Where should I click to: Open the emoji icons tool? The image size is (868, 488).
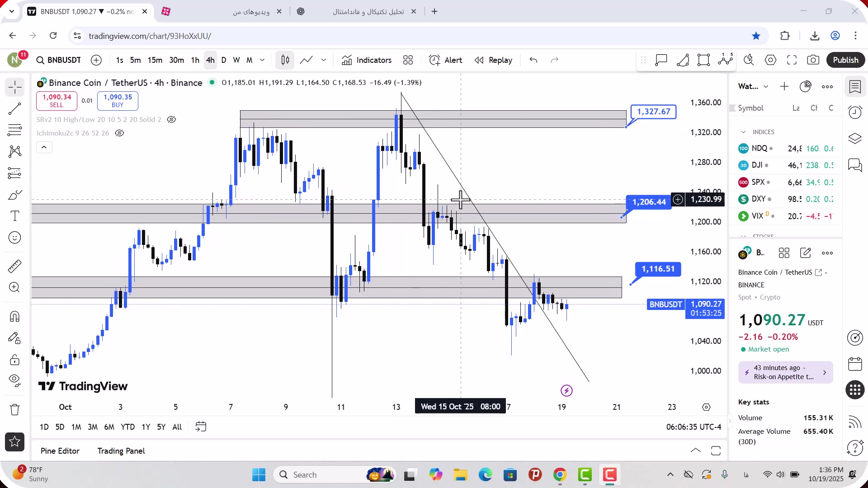pos(15,238)
